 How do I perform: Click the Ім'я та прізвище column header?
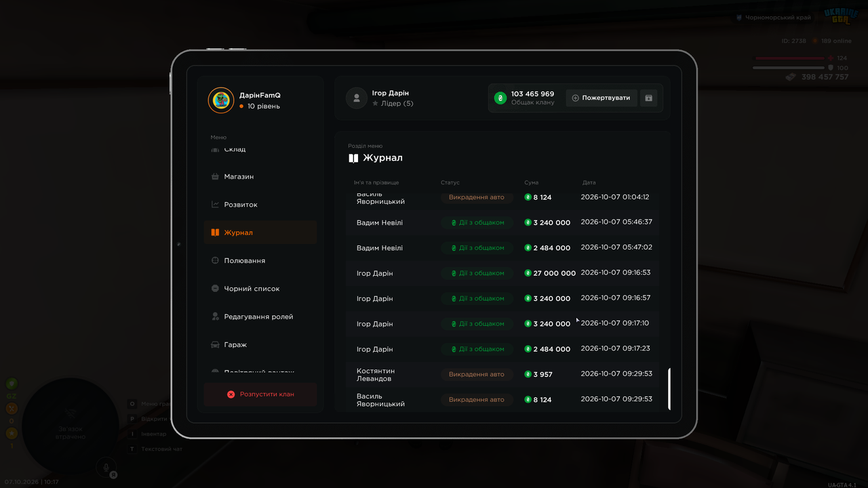pyautogui.click(x=376, y=182)
